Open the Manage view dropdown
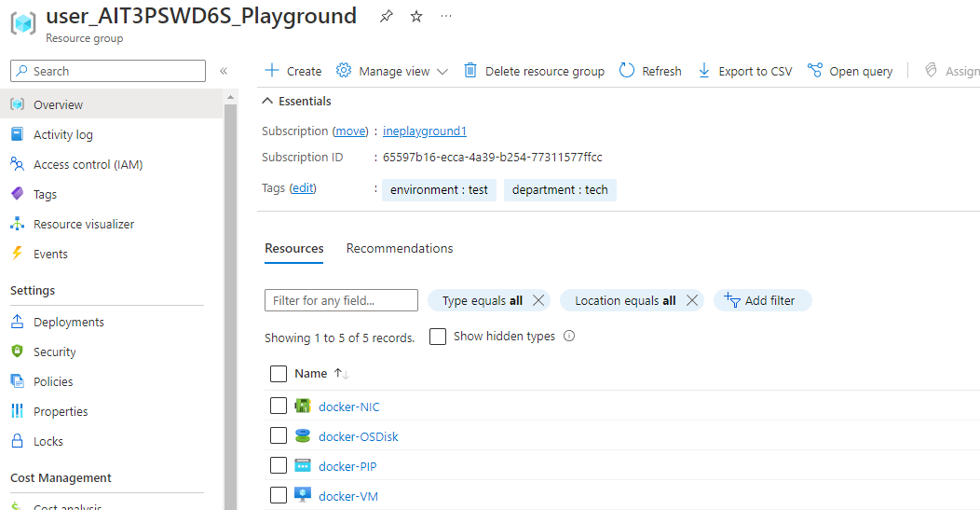 [x=391, y=71]
